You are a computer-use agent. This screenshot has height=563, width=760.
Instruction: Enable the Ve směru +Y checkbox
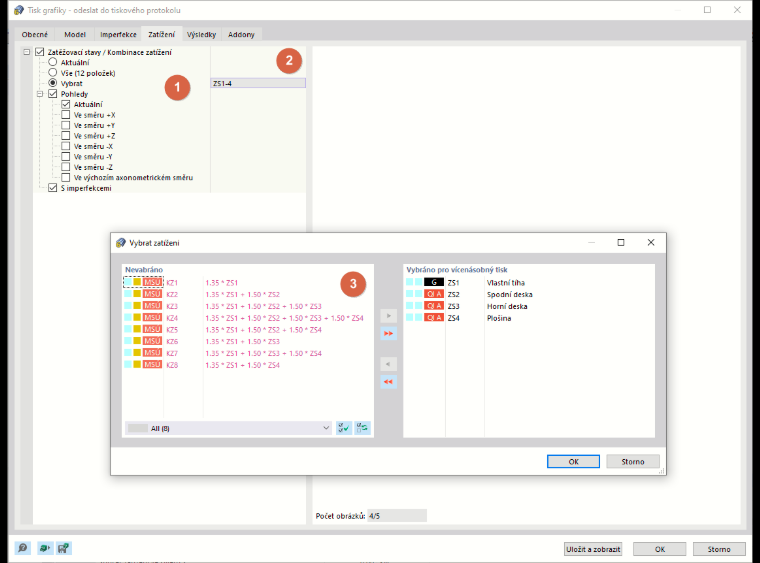(x=66, y=125)
